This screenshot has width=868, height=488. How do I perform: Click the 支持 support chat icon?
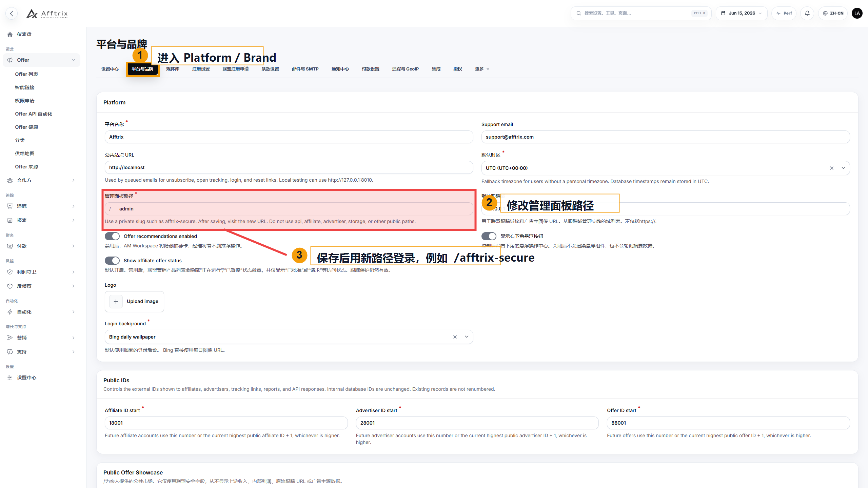point(10,352)
